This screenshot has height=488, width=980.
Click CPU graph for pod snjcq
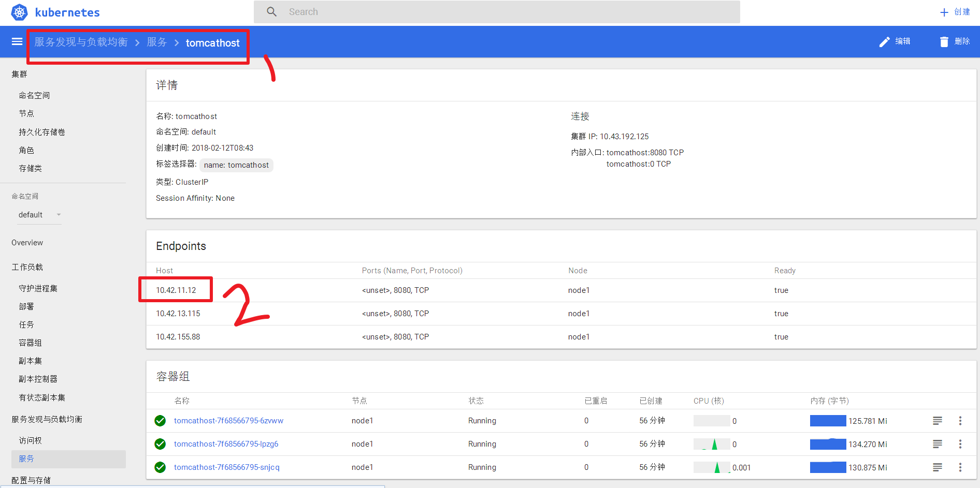click(712, 467)
